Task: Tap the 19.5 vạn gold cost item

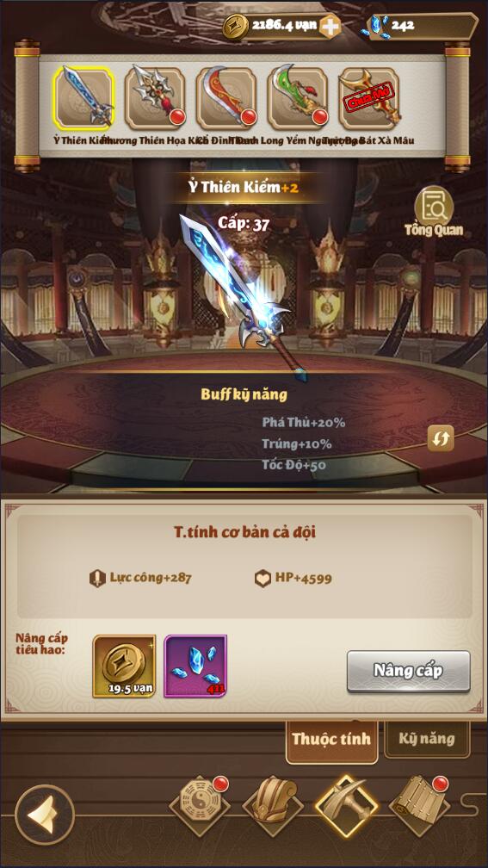Action: coord(125,666)
